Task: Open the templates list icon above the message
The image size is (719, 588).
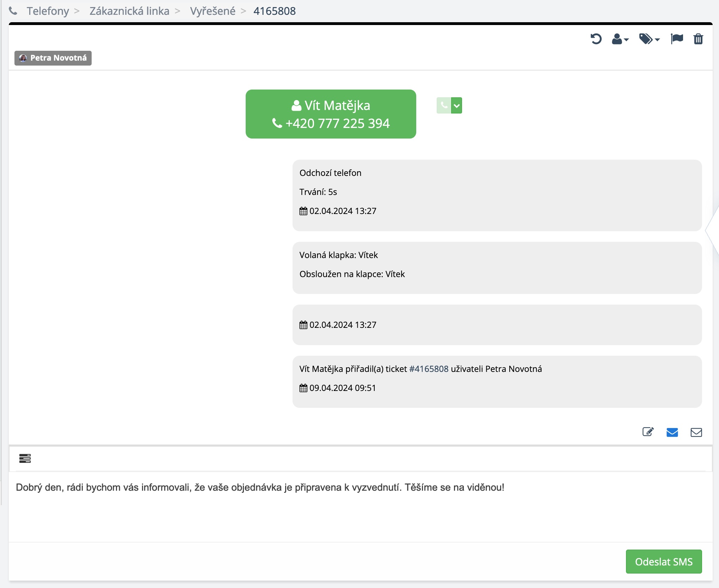Action: tap(25, 458)
